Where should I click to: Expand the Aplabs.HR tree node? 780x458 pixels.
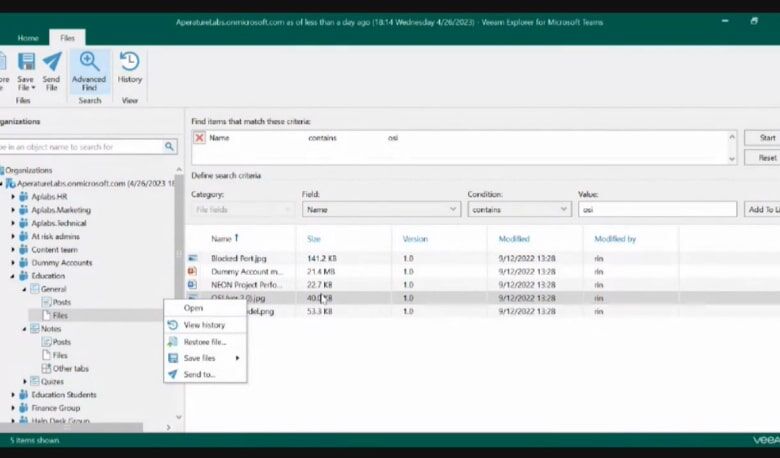[x=13, y=196]
